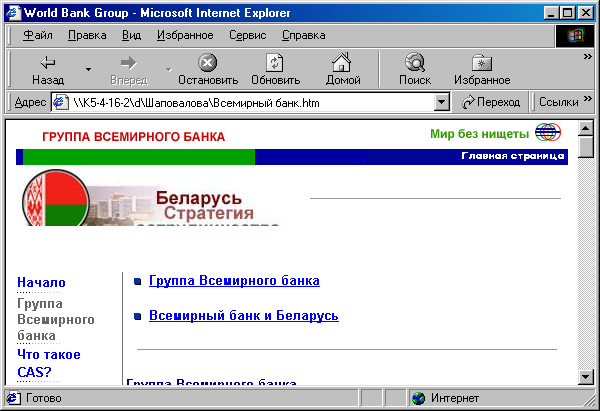Open the Вид menu
The height and width of the screenshot is (411, 600).
[x=131, y=35]
